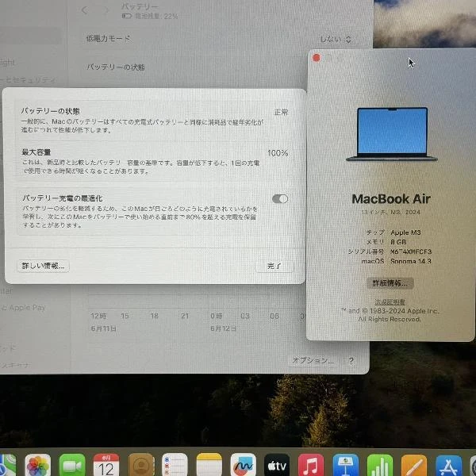Open Reminders from the Dock
Viewport: 476px width, 476px height.
pos(175,465)
